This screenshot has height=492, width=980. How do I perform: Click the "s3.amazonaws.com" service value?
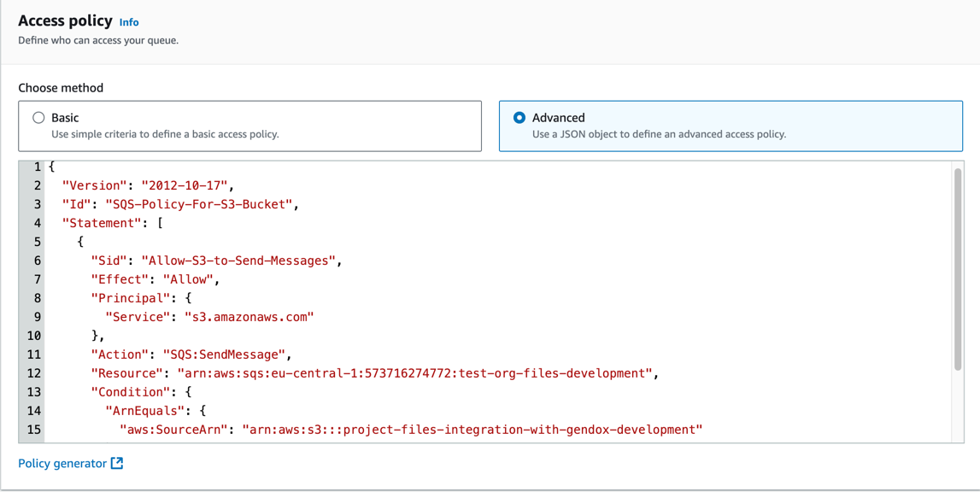(x=249, y=317)
